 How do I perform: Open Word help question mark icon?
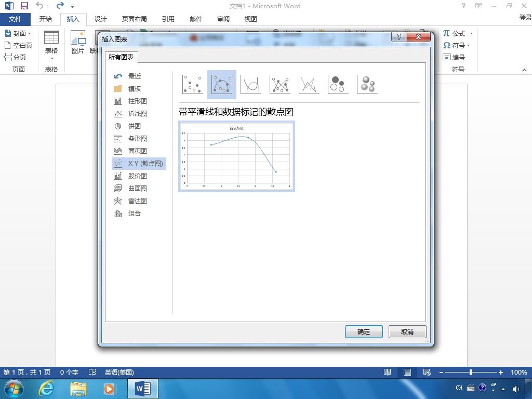[x=463, y=6]
